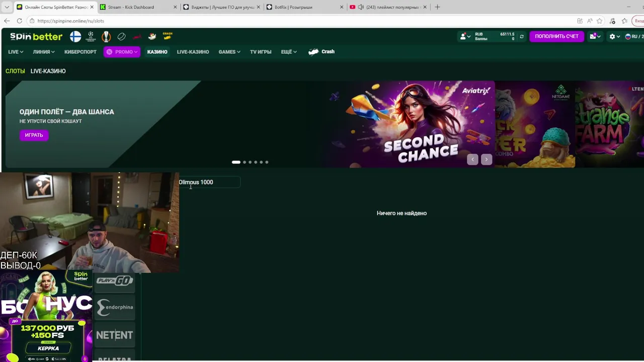Open the Champions League icon shortcut
Image resolution: width=644 pixels, height=362 pixels.
pyautogui.click(x=91, y=36)
